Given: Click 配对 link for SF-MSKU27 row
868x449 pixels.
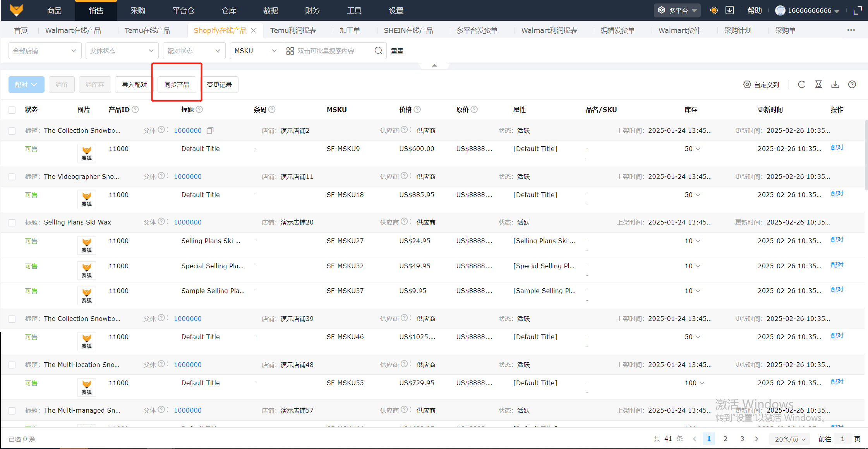Looking at the screenshot, I should (x=837, y=240).
